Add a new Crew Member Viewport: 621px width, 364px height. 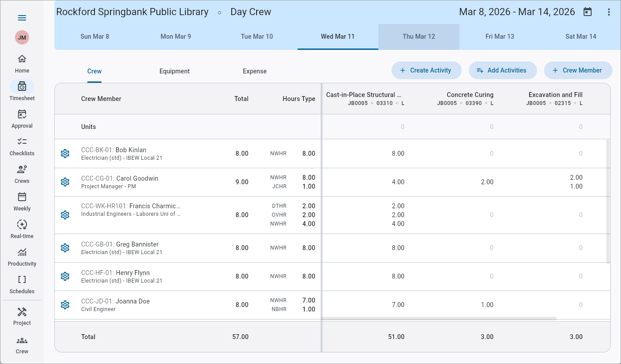pyautogui.click(x=578, y=70)
